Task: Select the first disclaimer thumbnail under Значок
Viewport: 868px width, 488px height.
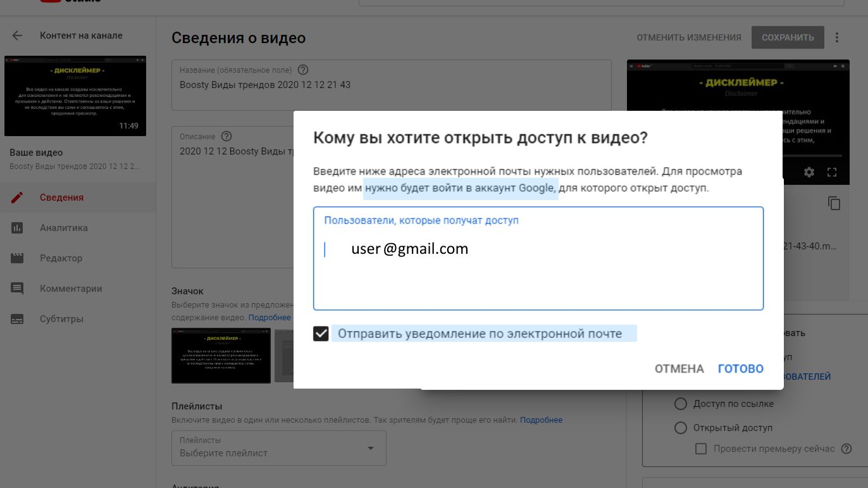Action: click(221, 355)
